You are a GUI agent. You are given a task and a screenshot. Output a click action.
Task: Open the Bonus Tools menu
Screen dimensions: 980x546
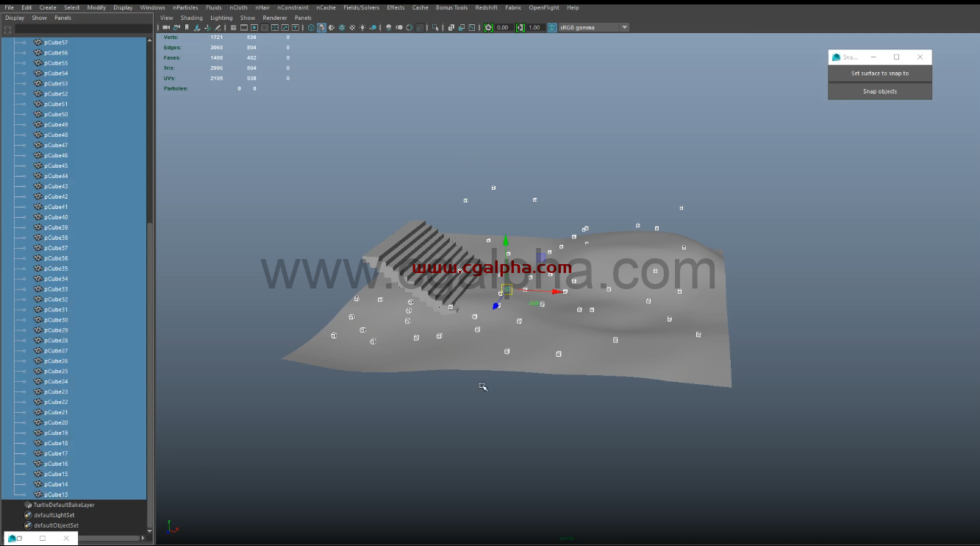click(451, 7)
